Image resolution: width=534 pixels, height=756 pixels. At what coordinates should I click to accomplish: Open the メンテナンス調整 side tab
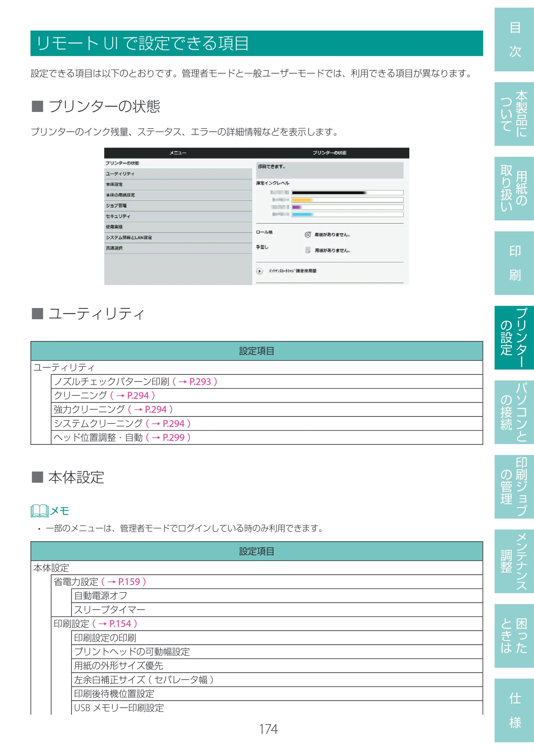click(514, 562)
